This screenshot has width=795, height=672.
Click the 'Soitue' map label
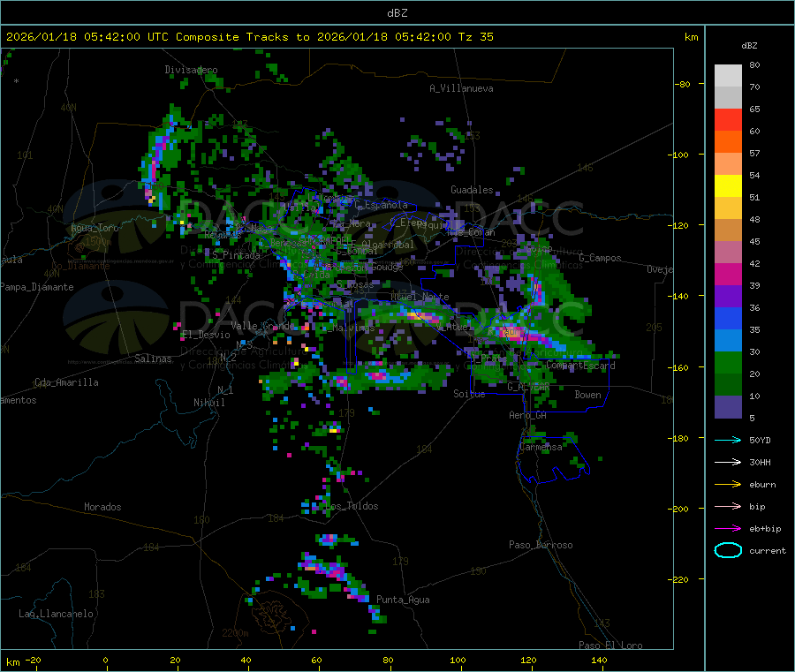coord(469,394)
